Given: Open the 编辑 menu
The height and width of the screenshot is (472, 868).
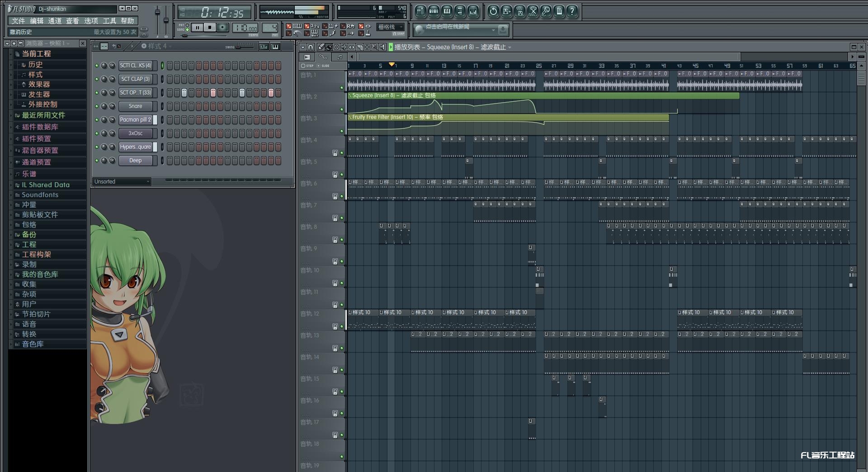Looking at the screenshot, I should tap(37, 21).
